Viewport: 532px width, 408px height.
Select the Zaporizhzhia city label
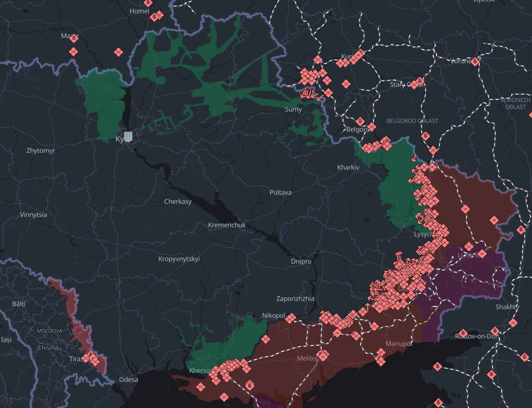(x=295, y=298)
